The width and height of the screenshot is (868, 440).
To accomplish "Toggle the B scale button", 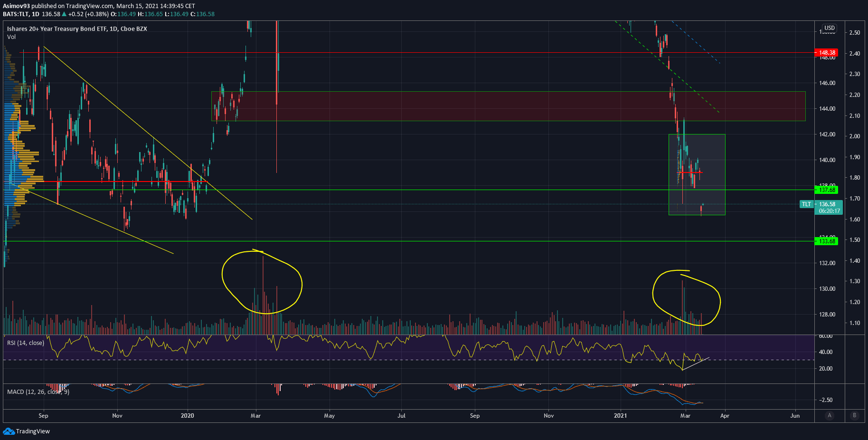I will click(x=854, y=415).
